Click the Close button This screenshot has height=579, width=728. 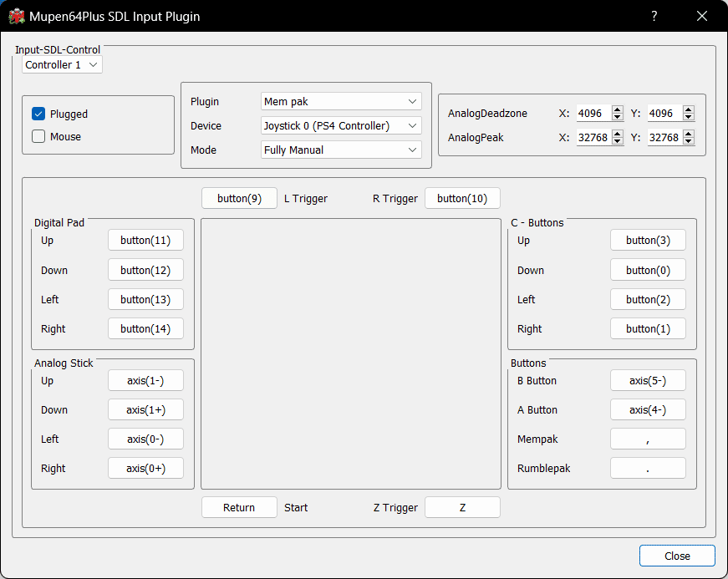click(677, 556)
